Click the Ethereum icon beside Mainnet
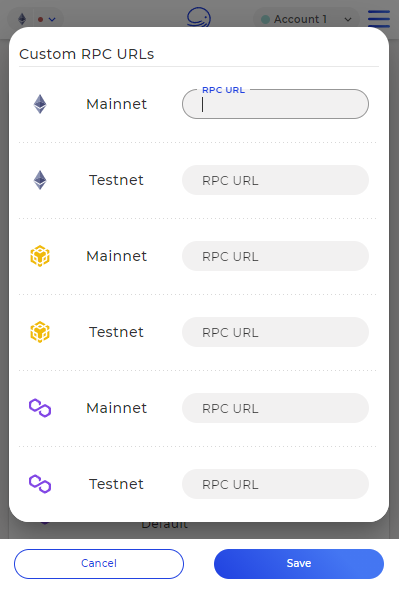The width and height of the screenshot is (399, 589). coord(40,104)
